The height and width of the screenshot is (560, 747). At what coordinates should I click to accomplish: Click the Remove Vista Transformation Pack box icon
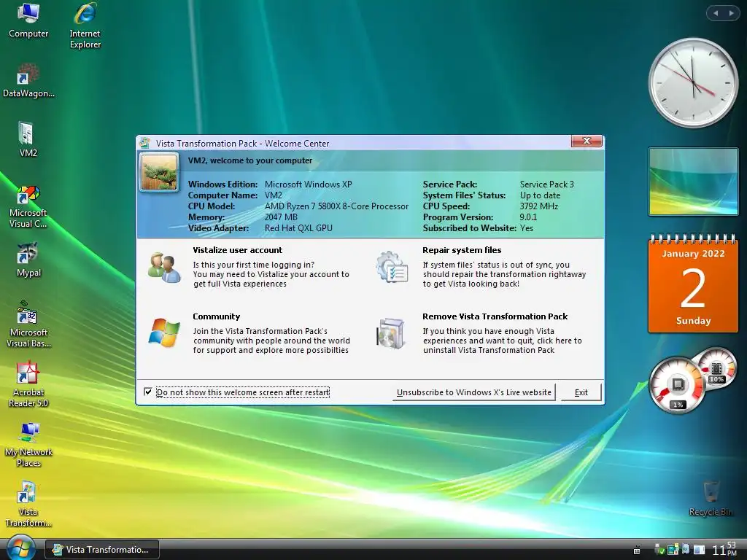pyautogui.click(x=391, y=333)
